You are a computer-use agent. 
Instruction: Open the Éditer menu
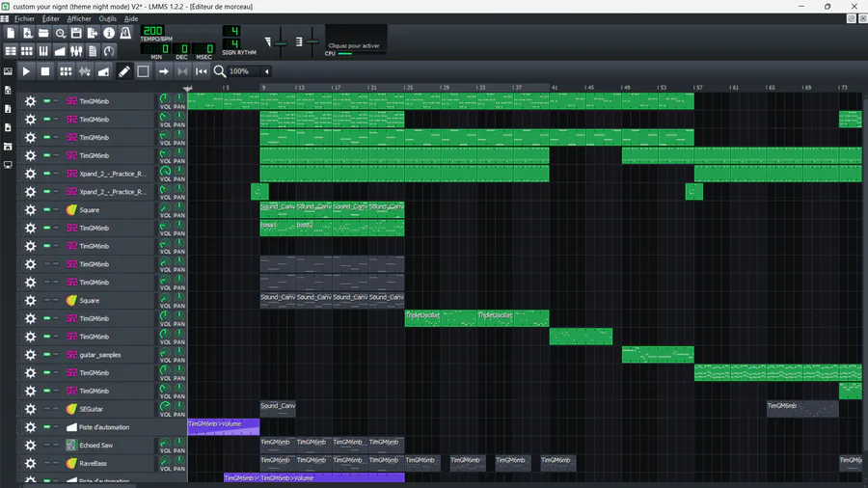pos(51,19)
